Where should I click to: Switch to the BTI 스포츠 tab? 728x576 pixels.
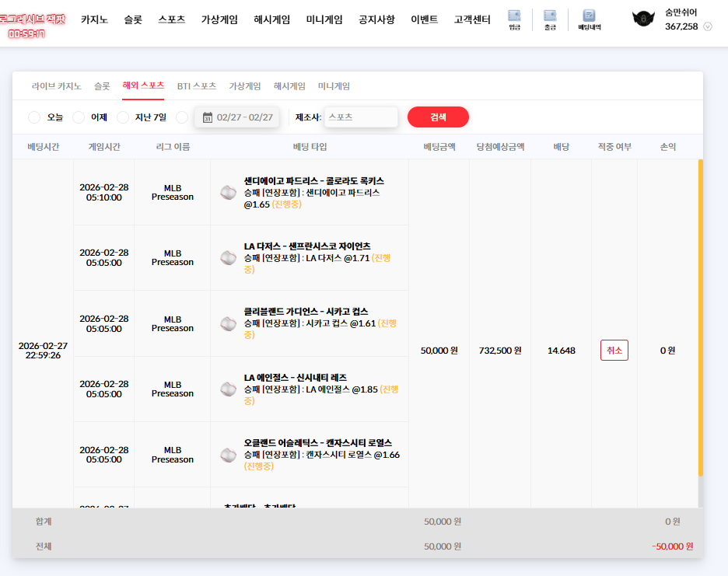[x=197, y=86]
